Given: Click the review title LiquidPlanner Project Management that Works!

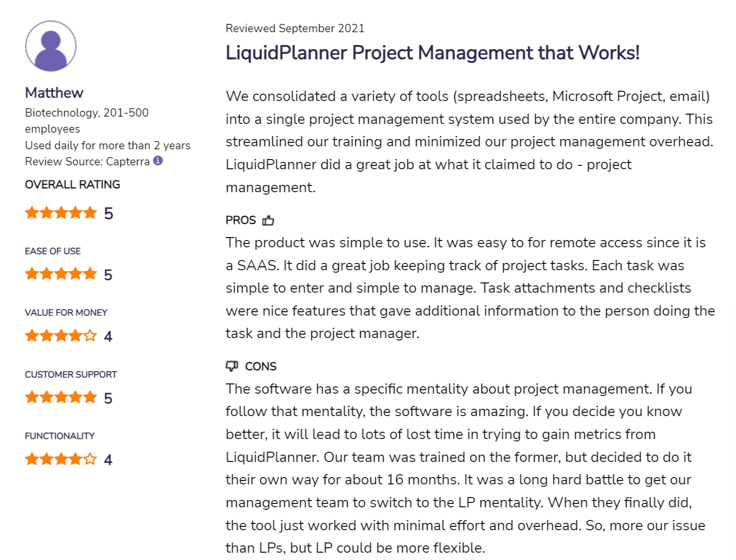Looking at the screenshot, I should pyautogui.click(x=432, y=53).
